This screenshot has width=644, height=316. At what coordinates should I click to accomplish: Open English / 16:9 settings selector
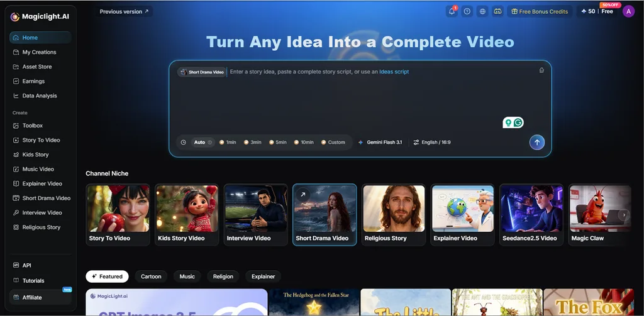[431, 143]
